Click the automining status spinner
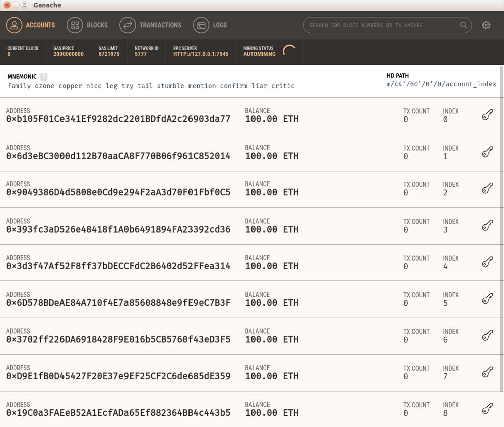Viewport: 504px width, 427px height. pyautogui.click(x=289, y=51)
